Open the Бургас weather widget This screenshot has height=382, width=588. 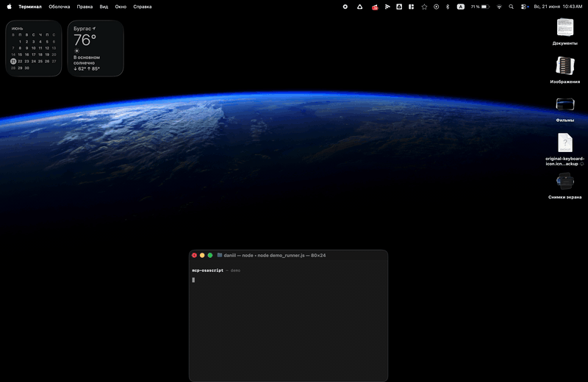(96, 48)
